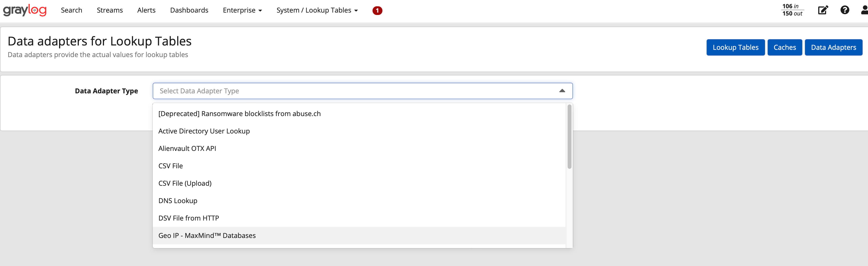The width and height of the screenshot is (868, 266).
Task: Open the Dashboards page
Action: click(x=189, y=10)
